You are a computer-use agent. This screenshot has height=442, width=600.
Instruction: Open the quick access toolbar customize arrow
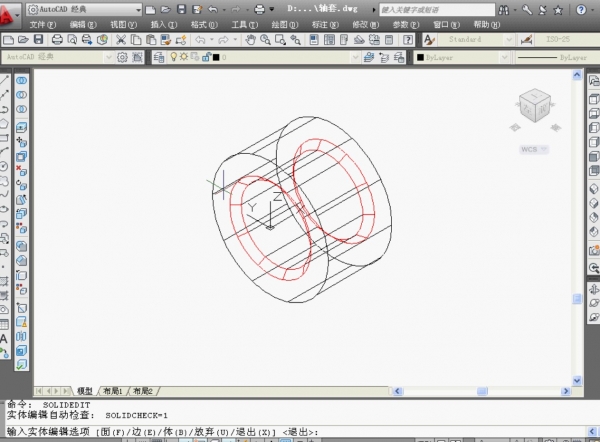click(272, 9)
